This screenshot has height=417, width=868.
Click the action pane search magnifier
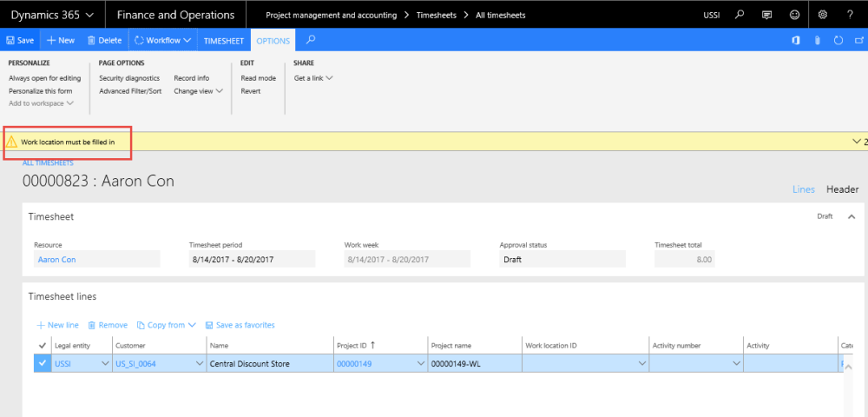pyautogui.click(x=311, y=40)
